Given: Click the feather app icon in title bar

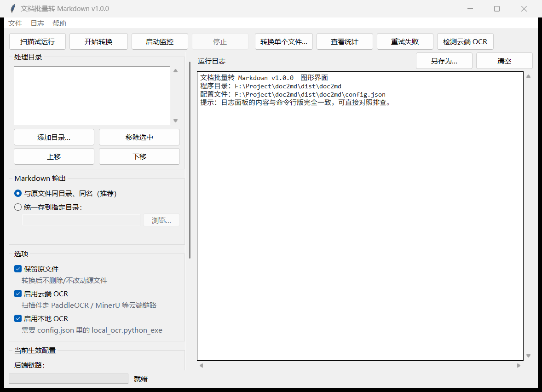Looking at the screenshot, I should tap(13, 9).
